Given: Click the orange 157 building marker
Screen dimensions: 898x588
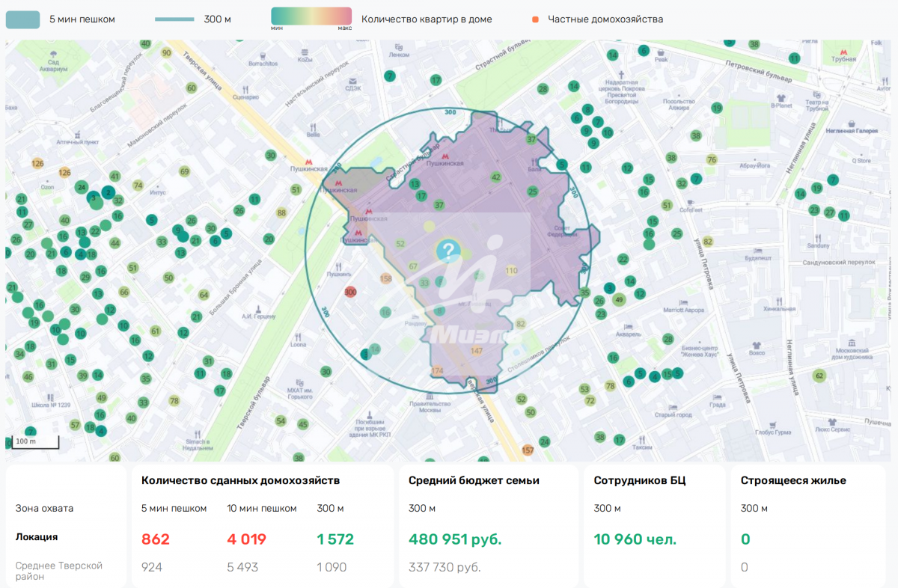Looking at the screenshot, I should [528, 450].
